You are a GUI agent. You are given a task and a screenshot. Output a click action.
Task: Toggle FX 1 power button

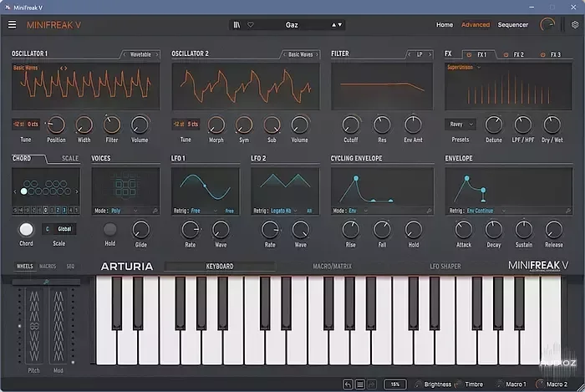(469, 55)
